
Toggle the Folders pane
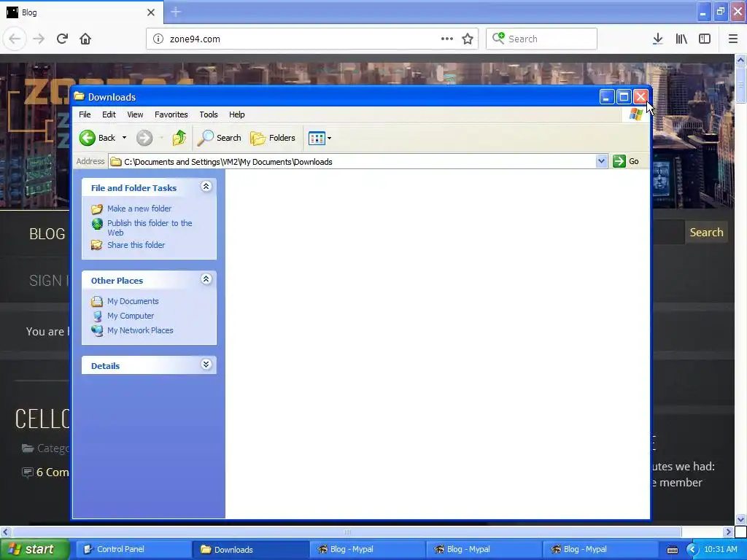[273, 138]
